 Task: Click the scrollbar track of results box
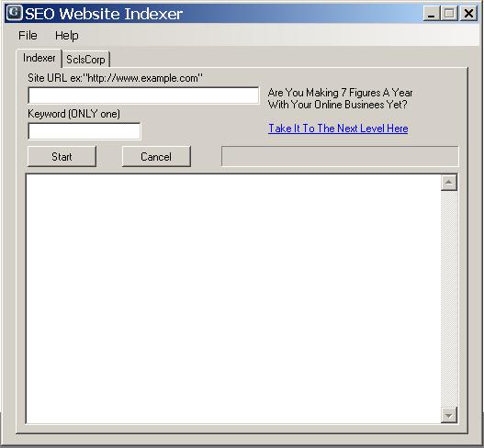(x=449, y=298)
